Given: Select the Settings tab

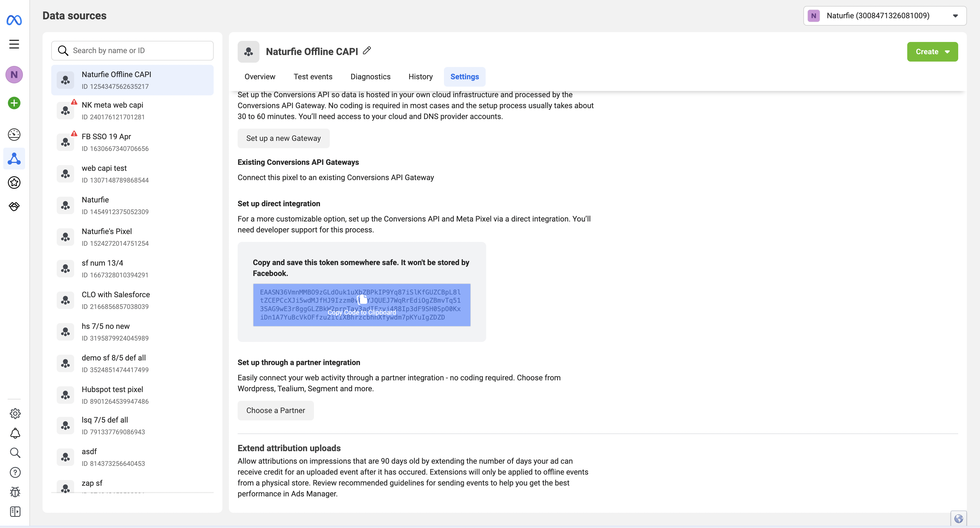Looking at the screenshot, I should 464,77.
